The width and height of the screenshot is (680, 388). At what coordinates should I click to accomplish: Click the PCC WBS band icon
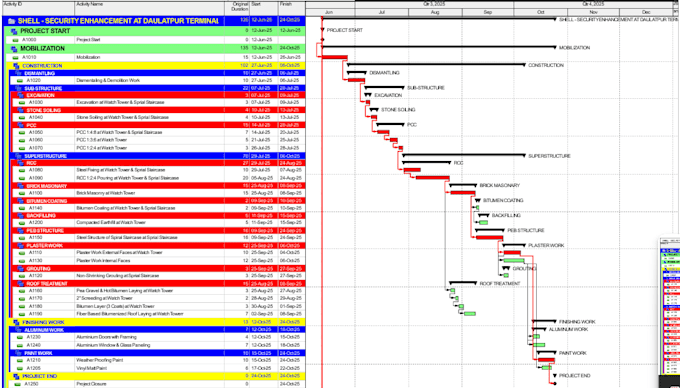pyautogui.click(x=20, y=125)
